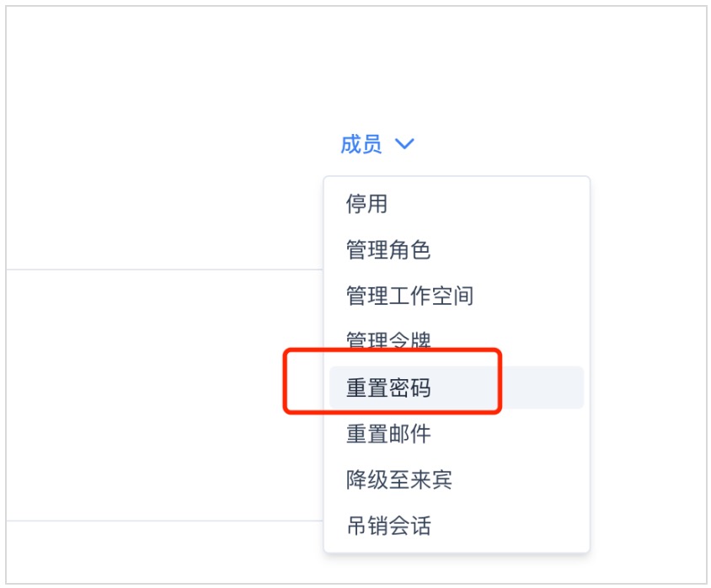
Task: Select the 管理令牌 menu entry
Action: tap(388, 341)
